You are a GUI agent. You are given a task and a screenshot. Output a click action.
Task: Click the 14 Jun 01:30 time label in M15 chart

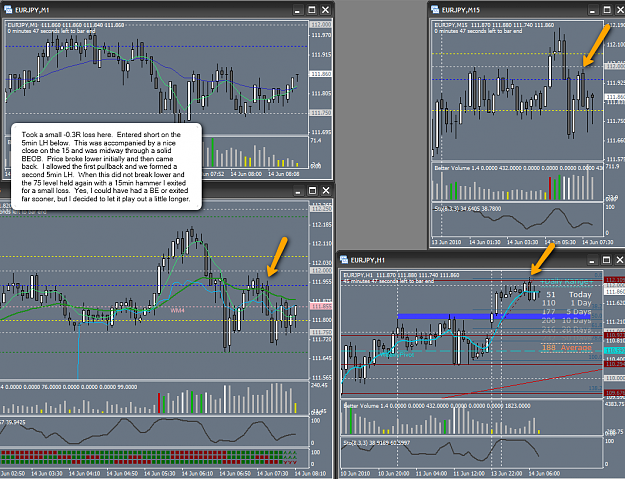[x=484, y=242]
